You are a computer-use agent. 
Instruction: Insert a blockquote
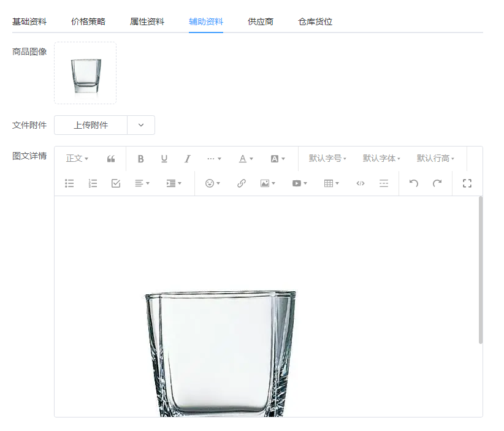click(x=111, y=159)
